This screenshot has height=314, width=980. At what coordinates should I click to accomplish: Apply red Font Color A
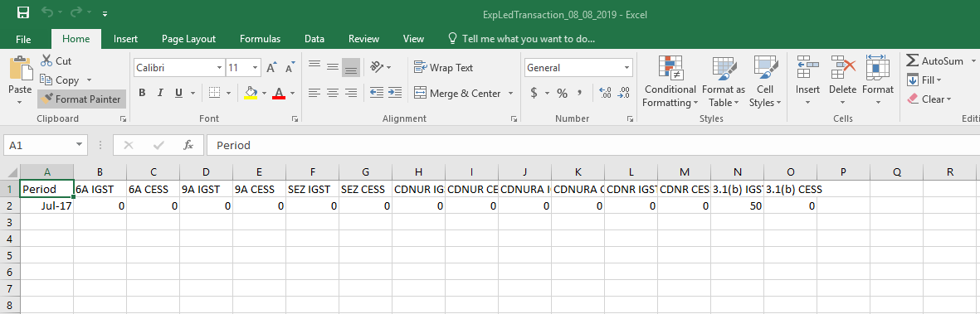point(279,93)
